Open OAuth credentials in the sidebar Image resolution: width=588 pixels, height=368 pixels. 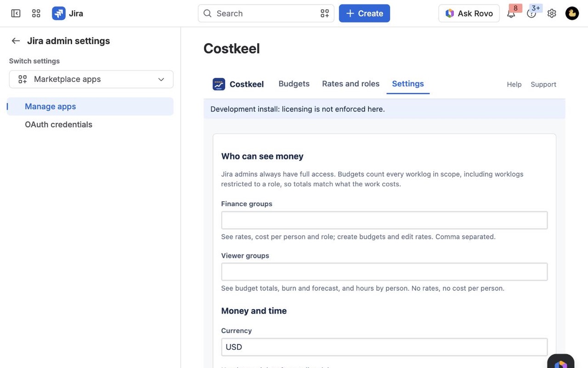coord(90,125)
